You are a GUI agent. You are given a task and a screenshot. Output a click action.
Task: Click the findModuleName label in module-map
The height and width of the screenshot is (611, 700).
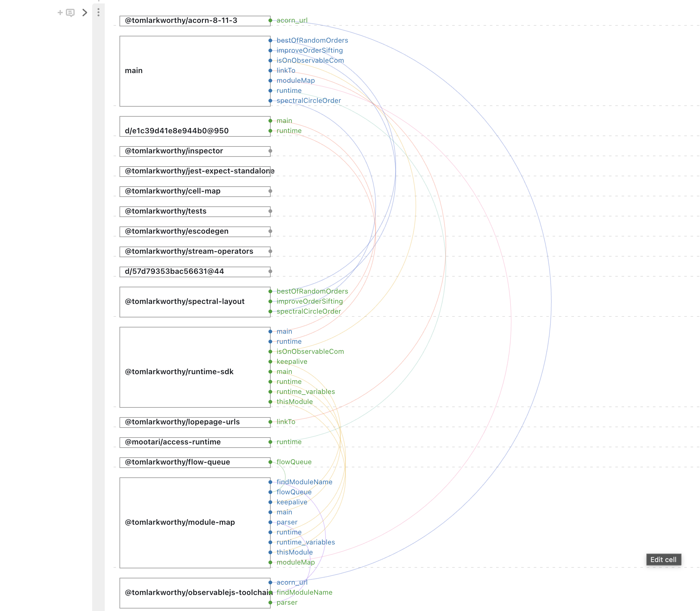pos(304,482)
